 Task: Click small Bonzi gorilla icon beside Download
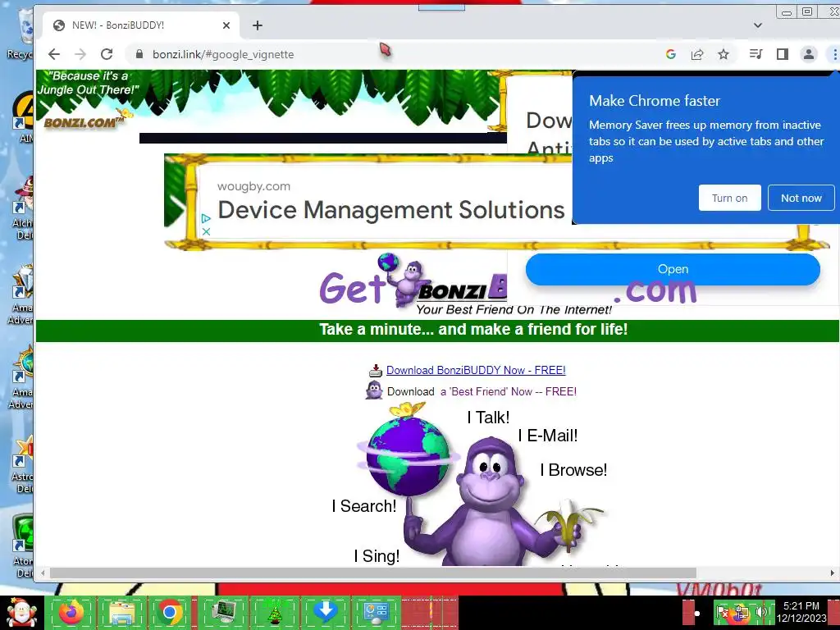(374, 390)
